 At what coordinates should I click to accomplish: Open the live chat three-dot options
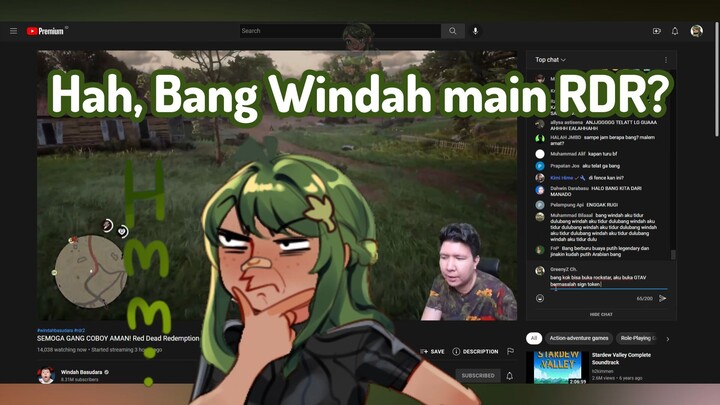pos(666,60)
